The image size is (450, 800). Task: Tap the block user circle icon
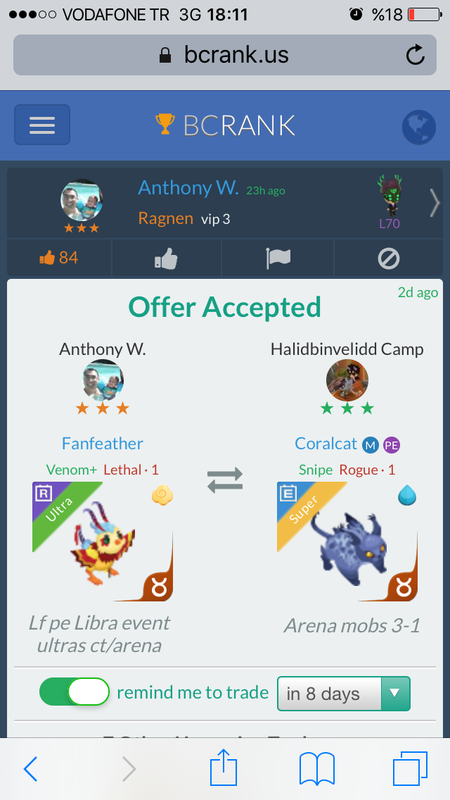click(x=388, y=259)
